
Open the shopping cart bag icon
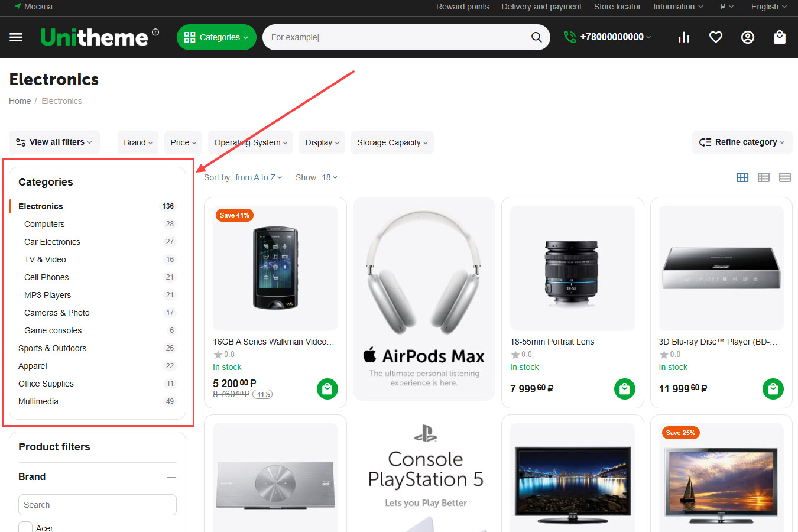pos(780,37)
